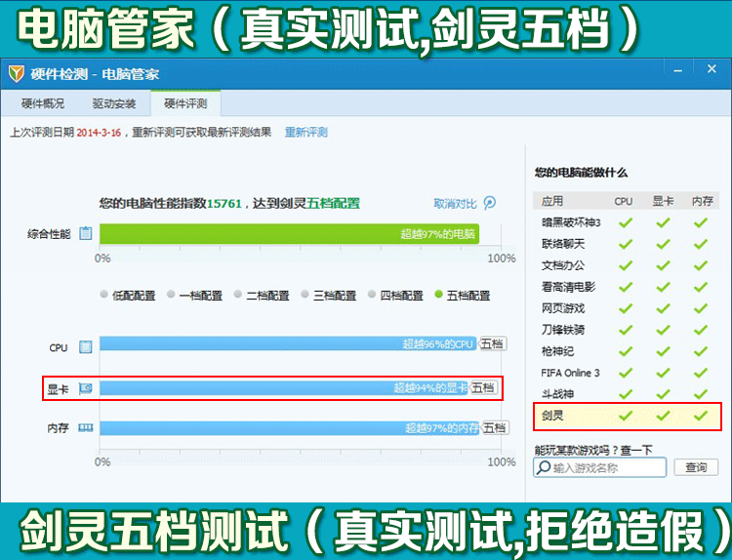Click the 查询 button
The width and height of the screenshot is (732, 560).
[696, 467]
